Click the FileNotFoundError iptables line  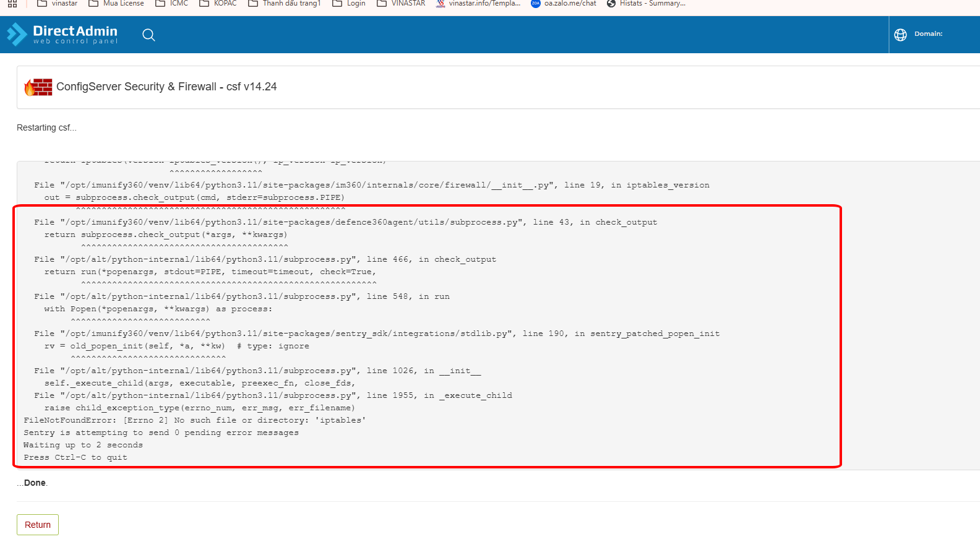click(195, 420)
